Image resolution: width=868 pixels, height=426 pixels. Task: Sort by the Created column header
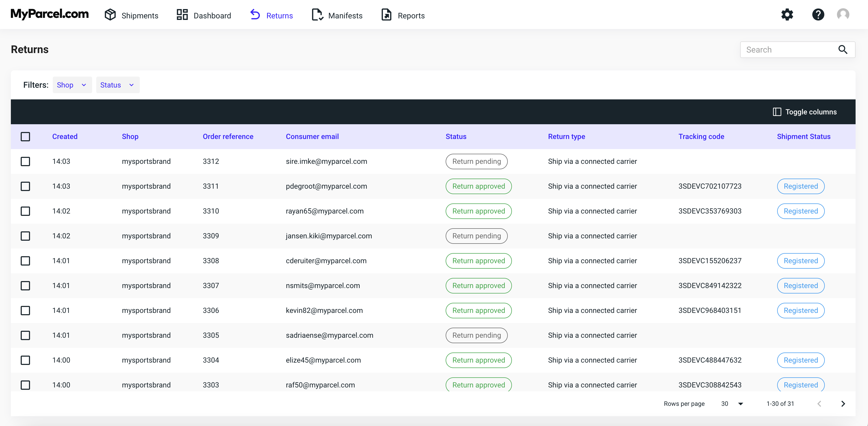click(65, 136)
